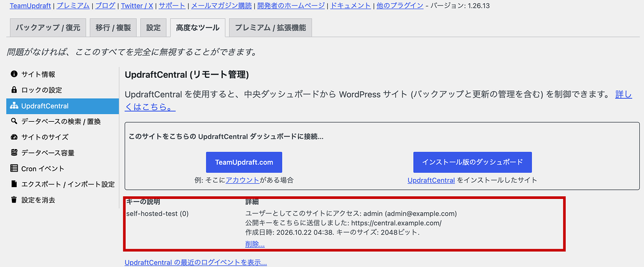
Task: Click the table icon beside Cron イベント
Action: [14, 168]
